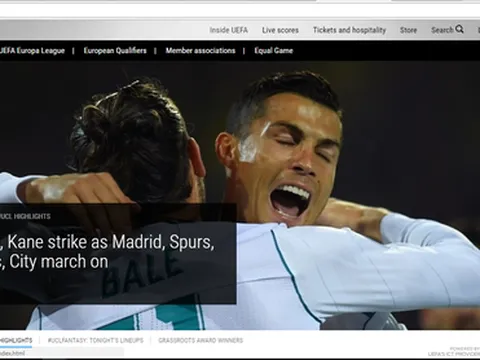Image resolution: width=480 pixels, height=360 pixels.
Task: Switch to #UCLFantasy: Tonight's Lineups tab
Action: click(95, 340)
